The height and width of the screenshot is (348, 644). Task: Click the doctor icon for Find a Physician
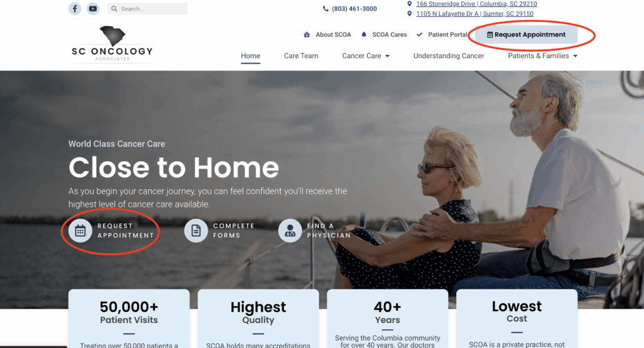290,231
